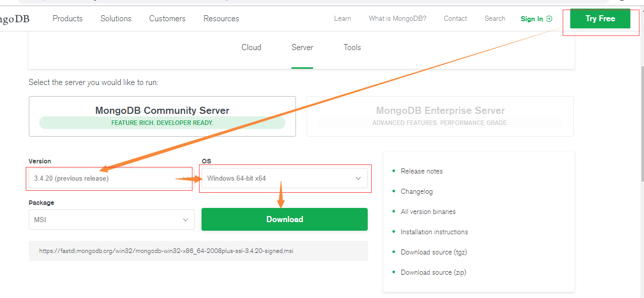The height and width of the screenshot is (298, 644).
Task: Click the fastdl.mongodb.org download URL text
Action: (x=166, y=250)
